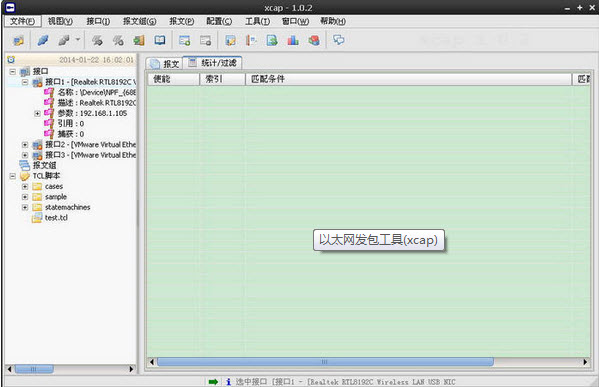Click the green arrow icon in status bar

click(213, 382)
